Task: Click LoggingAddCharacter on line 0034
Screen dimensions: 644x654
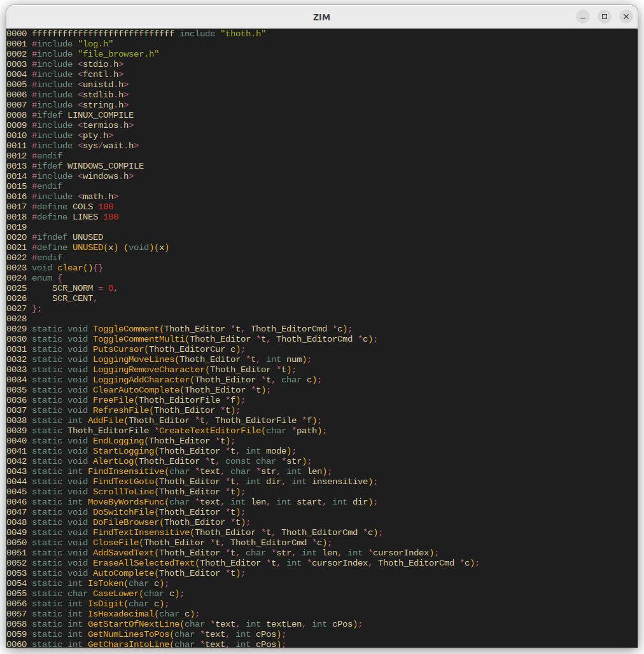Action: pyautogui.click(x=141, y=379)
